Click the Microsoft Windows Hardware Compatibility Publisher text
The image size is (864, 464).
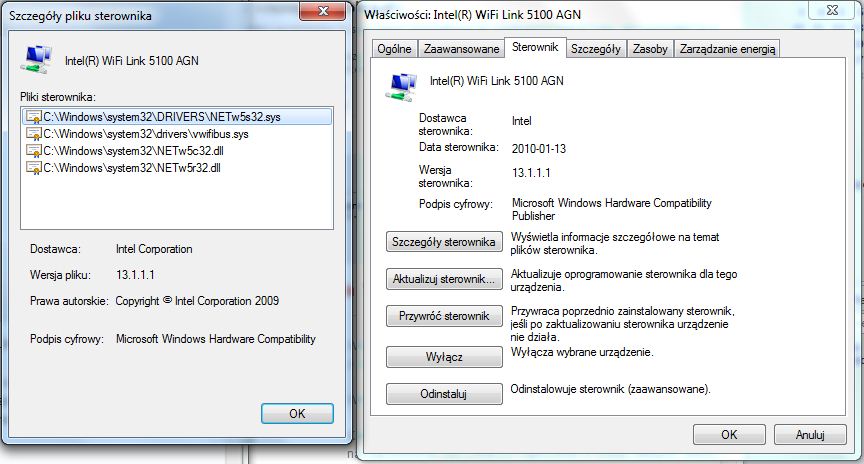612,209
